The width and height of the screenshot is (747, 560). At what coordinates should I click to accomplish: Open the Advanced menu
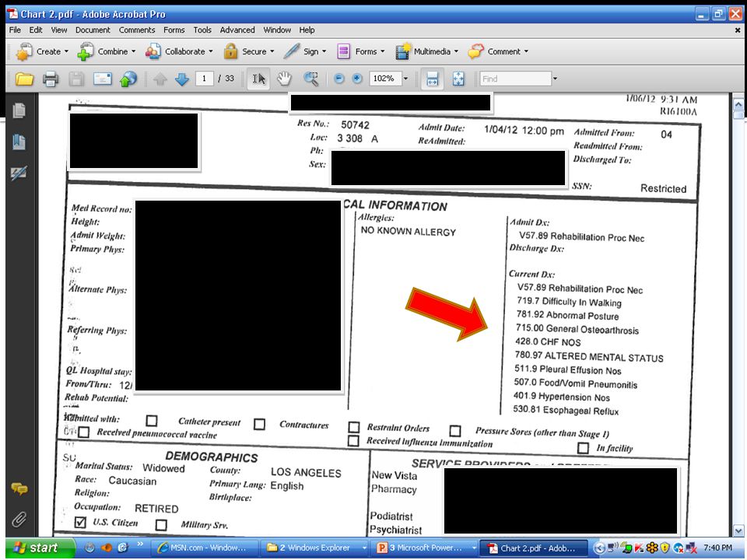pyautogui.click(x=237, y=30)
